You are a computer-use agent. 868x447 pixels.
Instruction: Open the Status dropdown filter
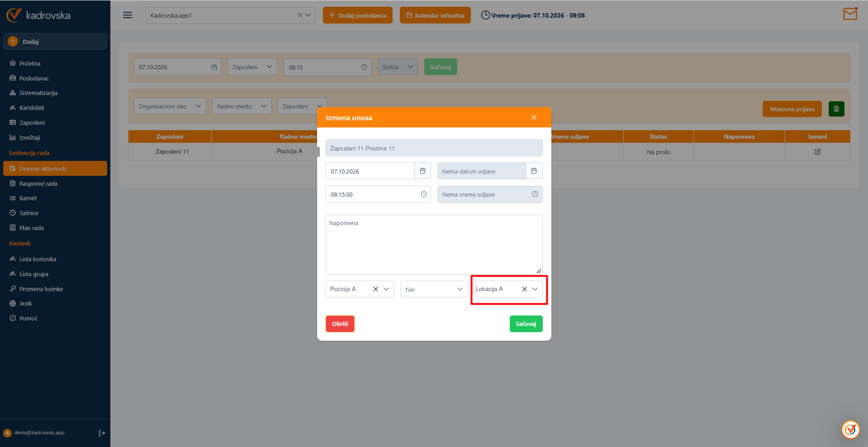pyautogui.click(x=398, y=67)
